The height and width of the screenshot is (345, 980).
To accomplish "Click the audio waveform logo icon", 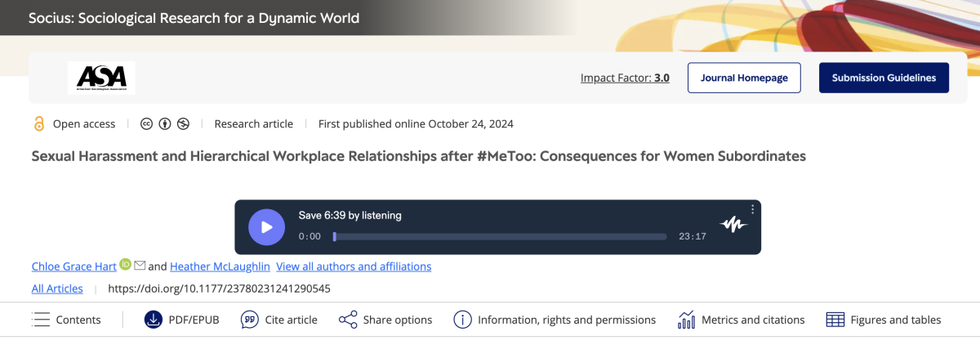I will point(733,225).
